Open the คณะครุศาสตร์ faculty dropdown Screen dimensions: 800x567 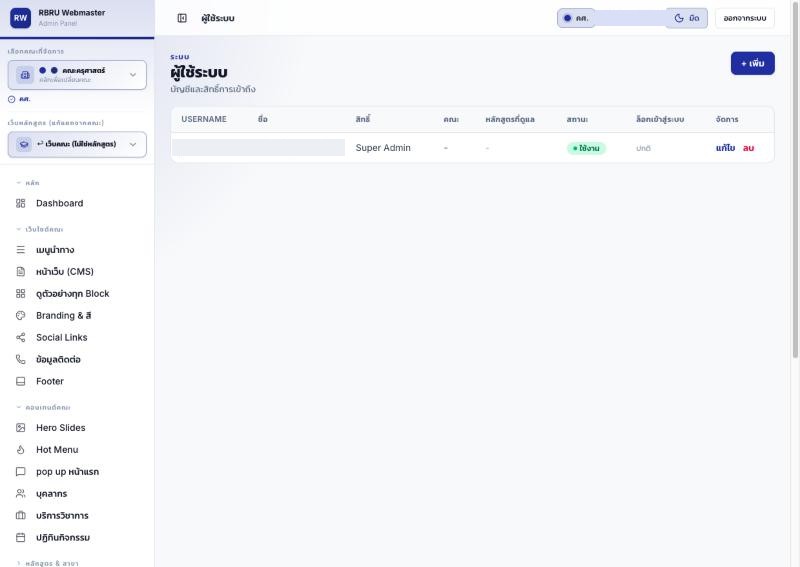77,75
